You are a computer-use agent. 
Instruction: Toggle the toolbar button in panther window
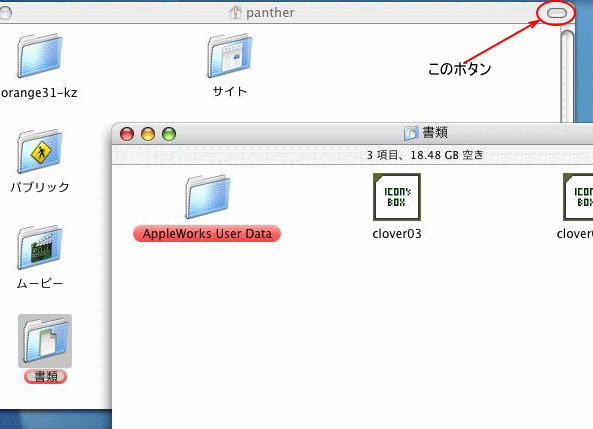[x=557, y=13]
